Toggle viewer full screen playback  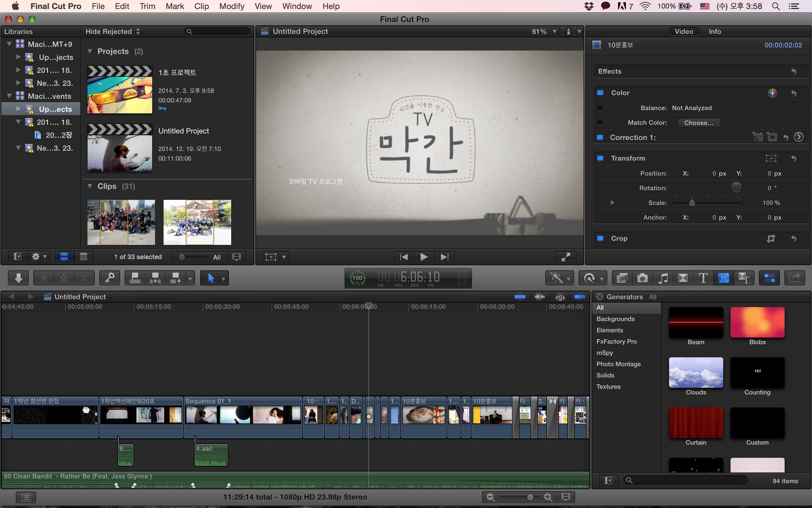(x=566, y=257)
